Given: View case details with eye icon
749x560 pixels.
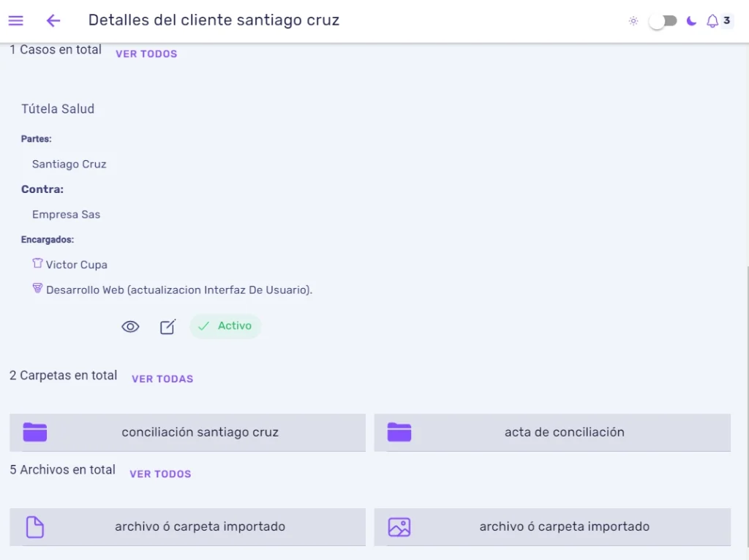Looking at the screenshot, I should coord(130,327).
